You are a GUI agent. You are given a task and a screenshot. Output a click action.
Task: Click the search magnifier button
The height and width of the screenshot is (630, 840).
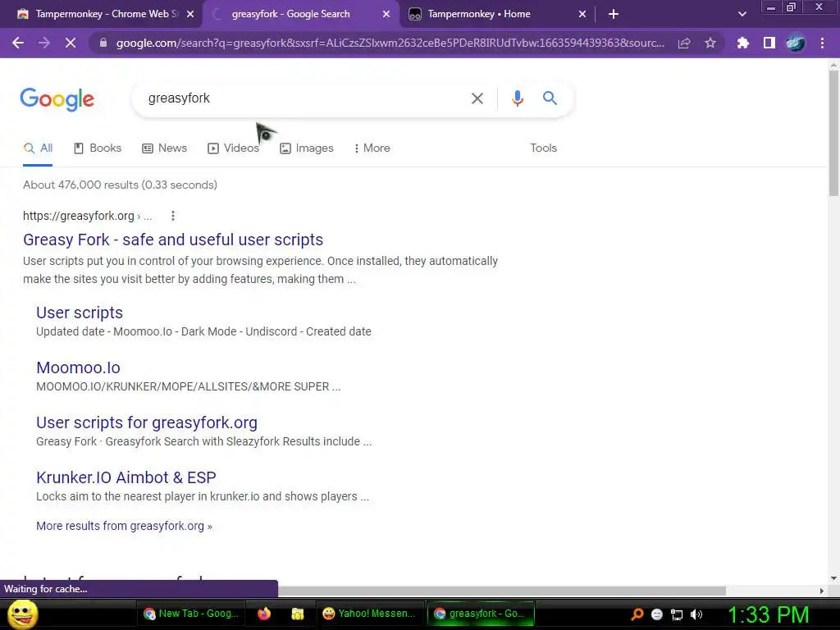click(550, 98)
